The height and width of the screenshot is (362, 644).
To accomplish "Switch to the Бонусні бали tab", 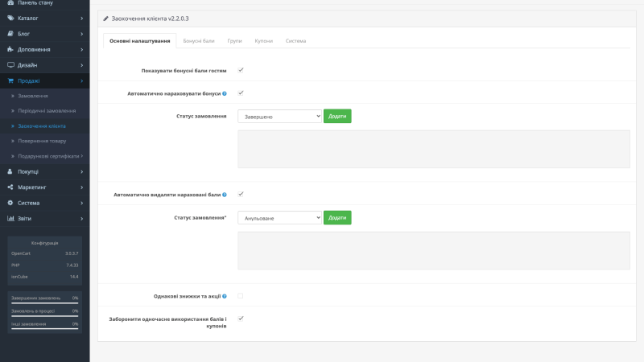I will (199, 41).
